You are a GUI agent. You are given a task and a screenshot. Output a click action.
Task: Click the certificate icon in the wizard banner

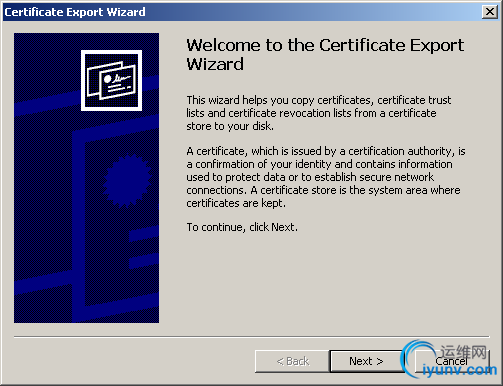[111, 80]
